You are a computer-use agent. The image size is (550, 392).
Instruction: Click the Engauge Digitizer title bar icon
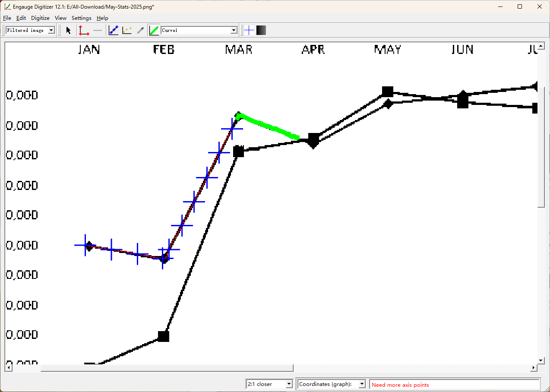(6, 6)
